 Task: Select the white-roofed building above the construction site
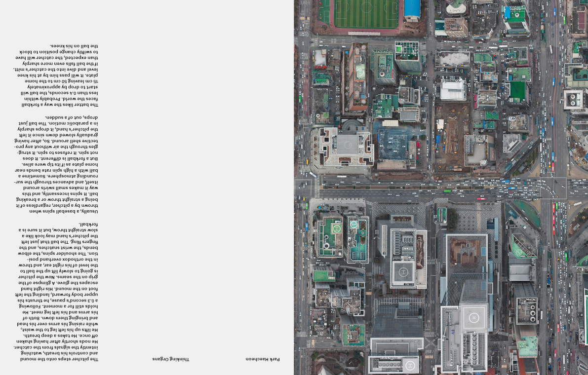click(453, 90)
